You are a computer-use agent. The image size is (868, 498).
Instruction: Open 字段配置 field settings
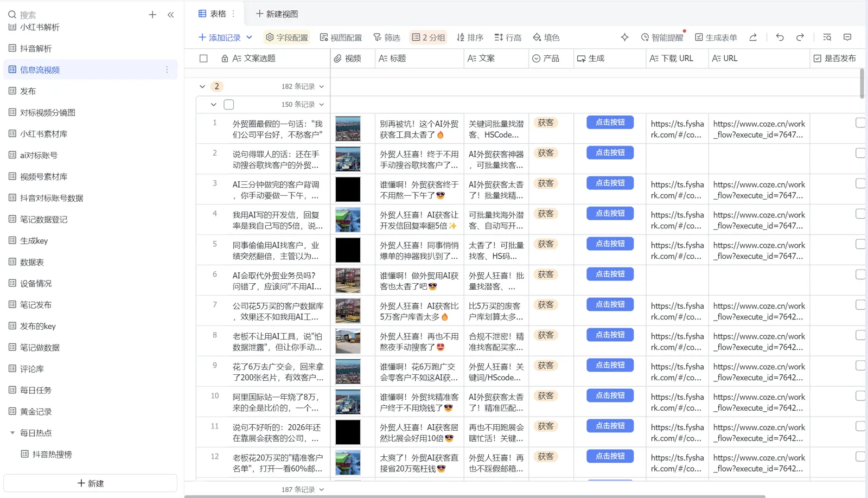tap(286, 37)
